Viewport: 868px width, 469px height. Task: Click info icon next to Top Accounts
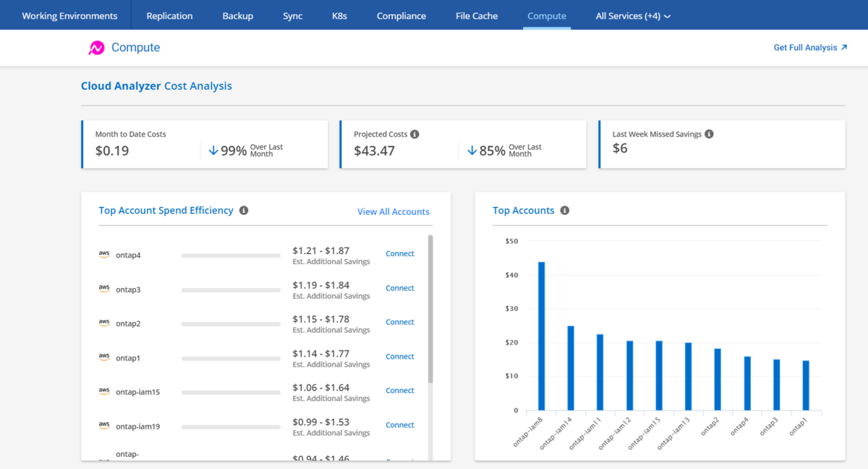pyautogui.click(x=565, y=211)
